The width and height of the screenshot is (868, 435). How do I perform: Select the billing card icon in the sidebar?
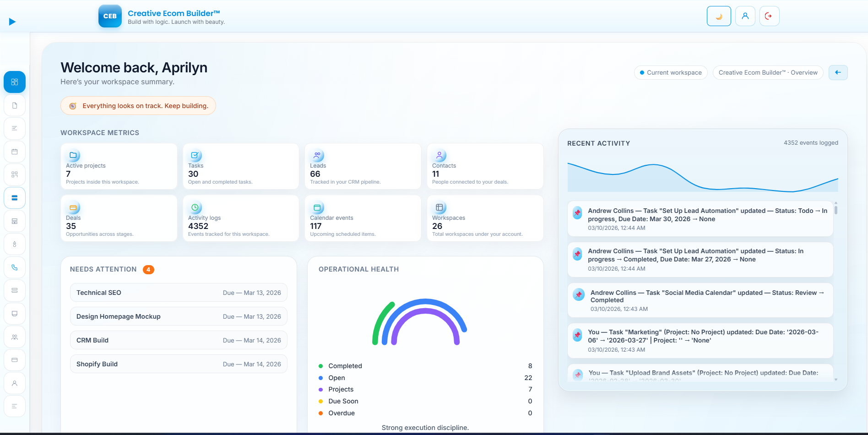[15, 360]
